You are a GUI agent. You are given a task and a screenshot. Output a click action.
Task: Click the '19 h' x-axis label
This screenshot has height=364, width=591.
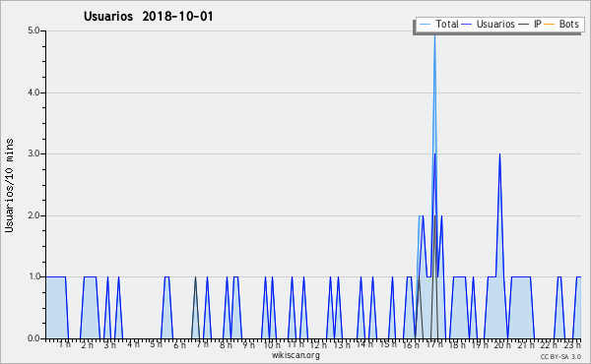point(480,345)
